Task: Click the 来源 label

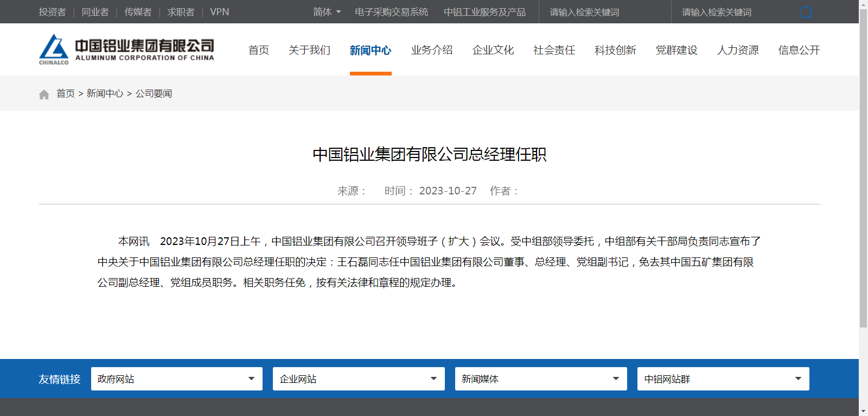Action: [352, 191]
